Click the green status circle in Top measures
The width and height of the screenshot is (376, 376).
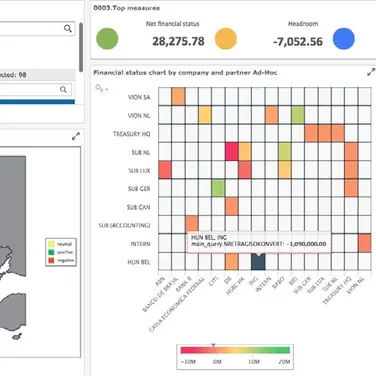click(x=107, y=39)
